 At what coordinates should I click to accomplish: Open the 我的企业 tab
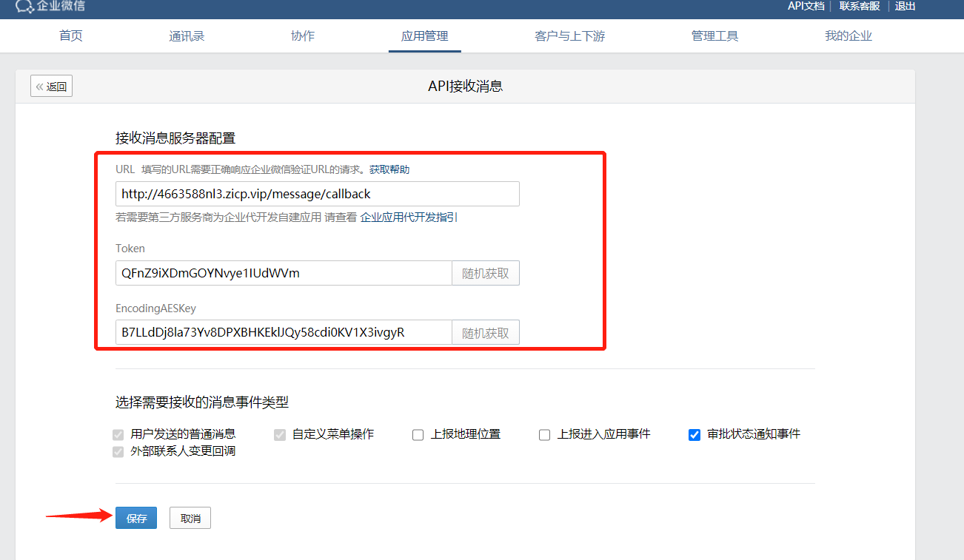[848, 36]
